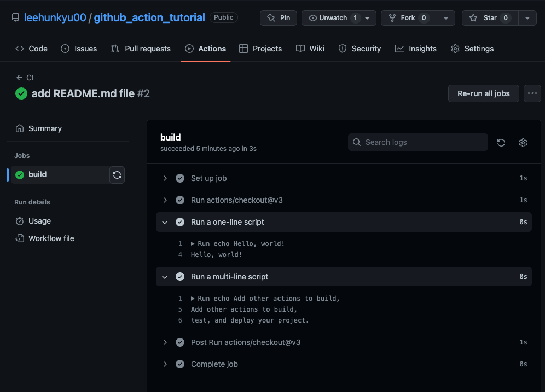545x392 pixels.
Task: Click the Fork icon
Action: point(392,18)
